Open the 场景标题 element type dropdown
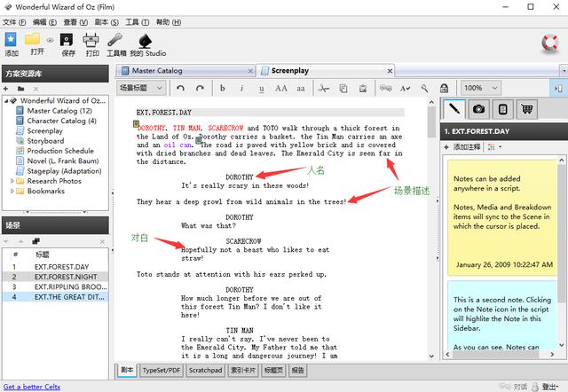The image size is (568, 392). tap(141, 88)
